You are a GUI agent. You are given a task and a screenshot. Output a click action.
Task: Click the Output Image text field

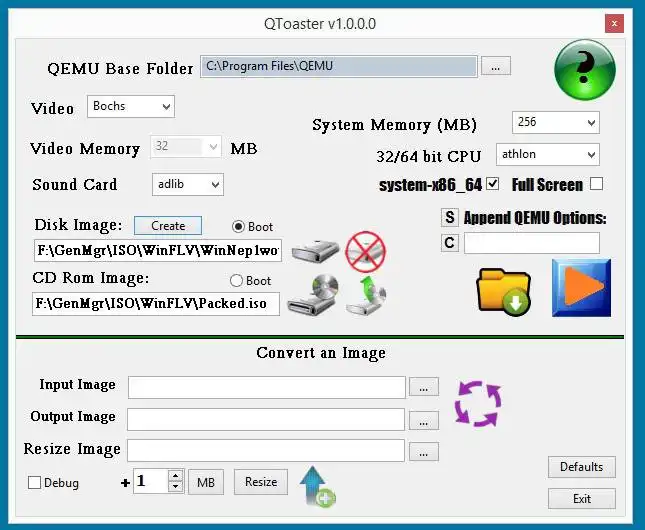coord(266,419)
